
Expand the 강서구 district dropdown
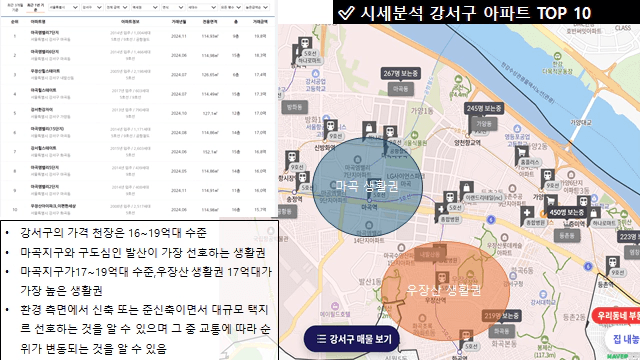(91, 7)
